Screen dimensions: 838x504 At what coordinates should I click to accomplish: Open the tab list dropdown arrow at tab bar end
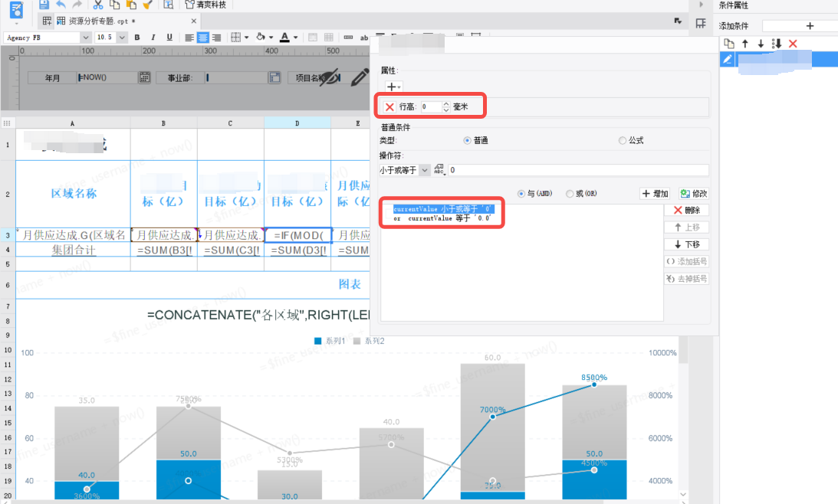679,21
